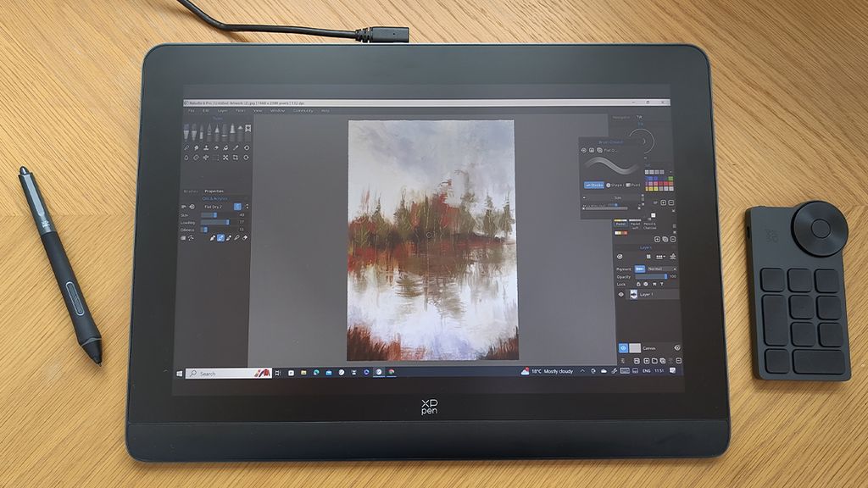Select the Transform tool
Viewport: 868px width, 488px height.
[x=225, y=158]
